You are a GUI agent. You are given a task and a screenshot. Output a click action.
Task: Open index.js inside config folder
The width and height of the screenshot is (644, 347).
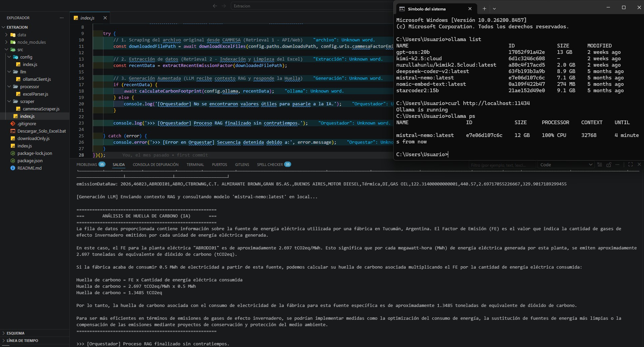point(30,64)
